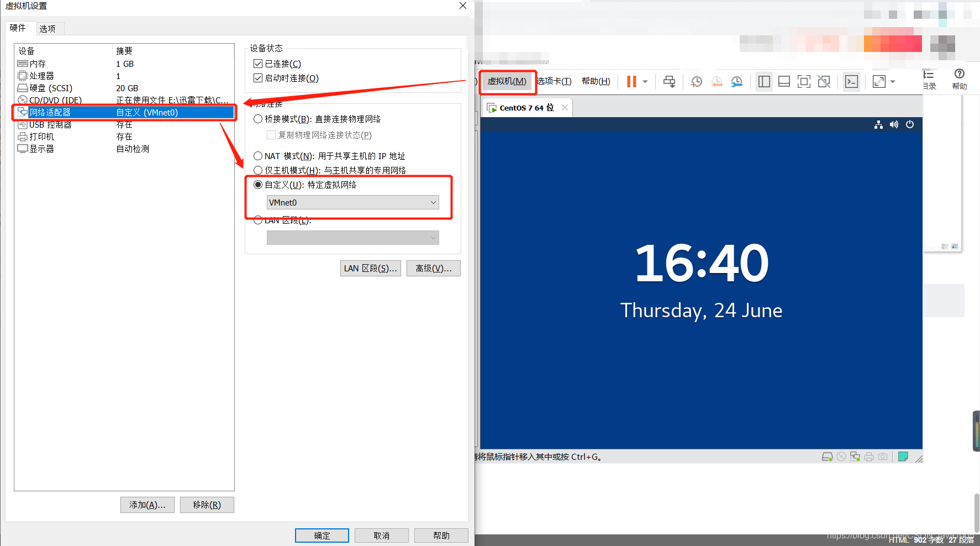Screen dimensions: 980x546
Task: Toggle the 已连接 checkbox
Action: coord(258,64)
